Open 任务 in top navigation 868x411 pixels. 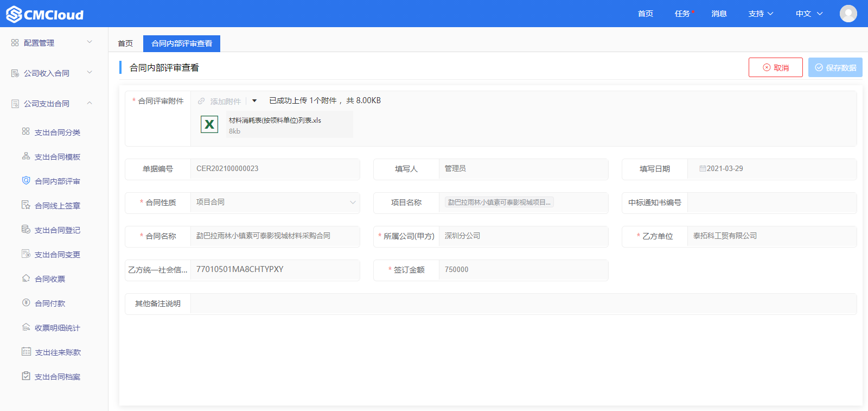click(x=682, y=14)
